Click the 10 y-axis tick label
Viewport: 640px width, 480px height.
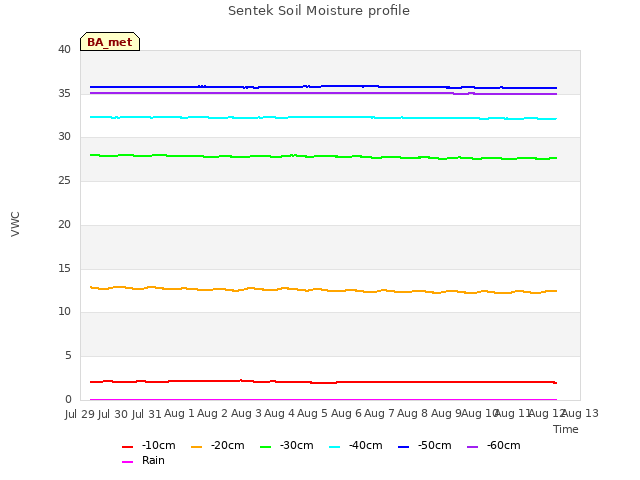click(x=64, y=312)
